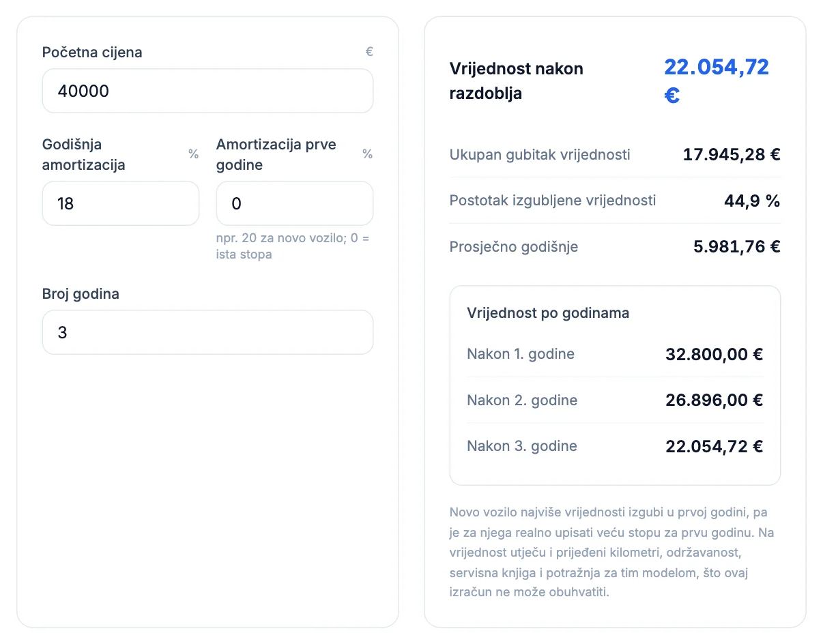
Task: Select the Nakon 1. godine row
Action: [x=615, y=354]
